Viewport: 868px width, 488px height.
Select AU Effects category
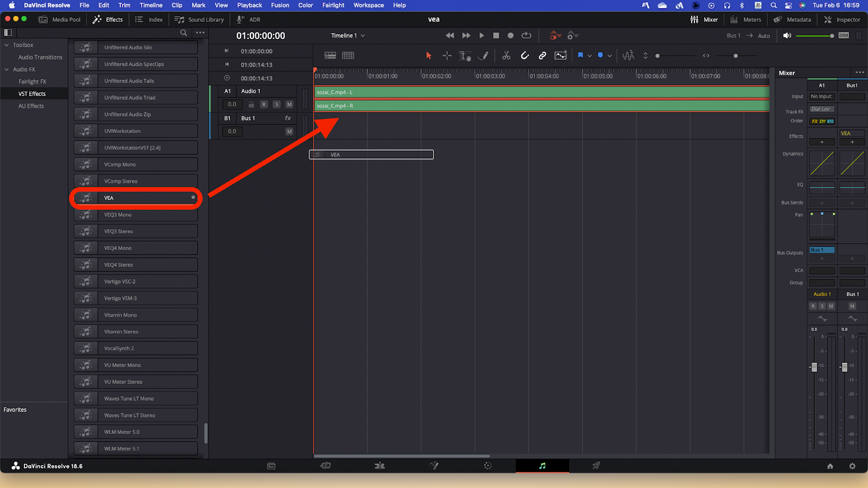pyautogui.click(x=31, y=106)
